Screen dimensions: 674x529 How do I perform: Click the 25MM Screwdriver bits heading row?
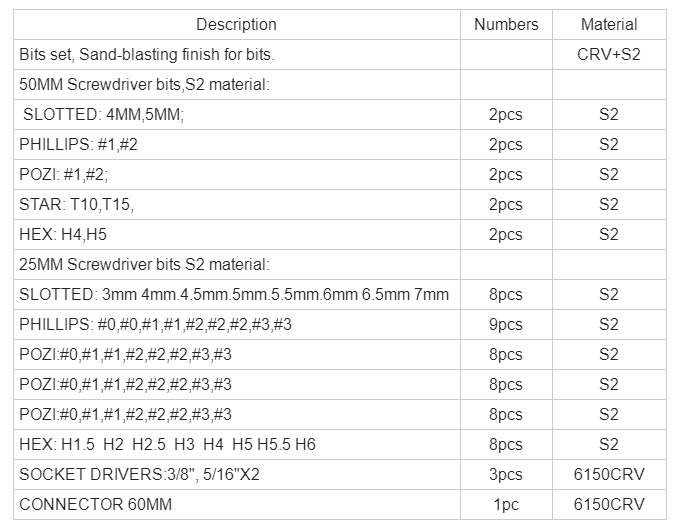point(340,265)
